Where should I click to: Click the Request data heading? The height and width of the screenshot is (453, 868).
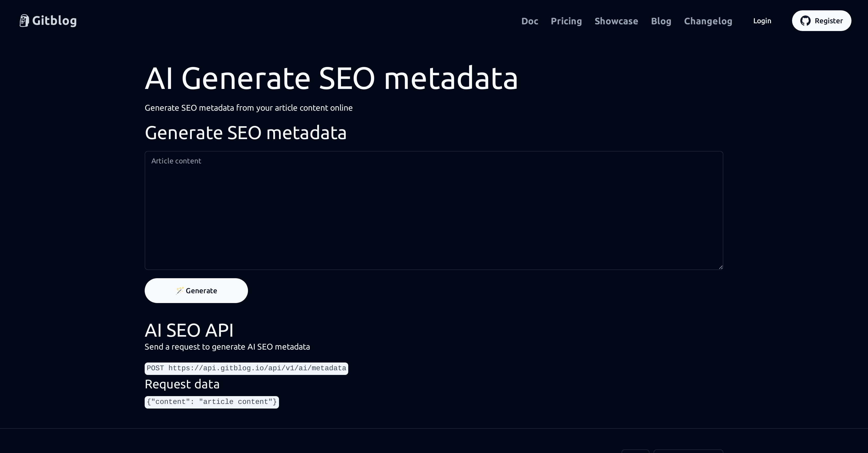182,384
